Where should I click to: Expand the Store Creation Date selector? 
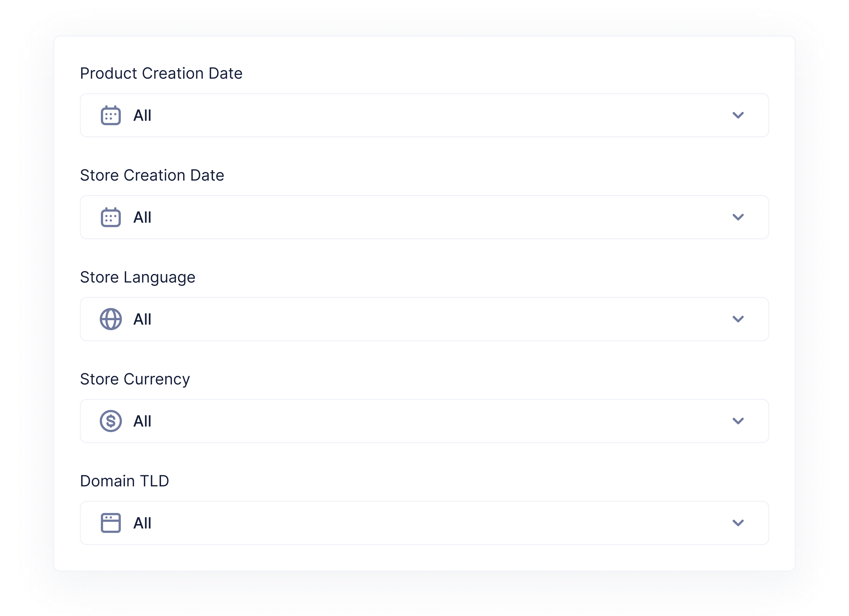pos(738,217)
